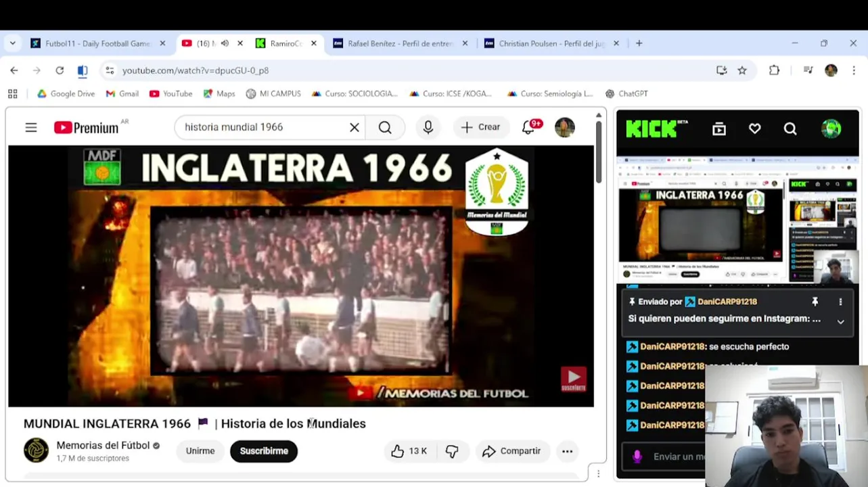Click the Kick logo in side panel
The height and width of the screenshot is (487, 868).
click(x=657, y=129)
